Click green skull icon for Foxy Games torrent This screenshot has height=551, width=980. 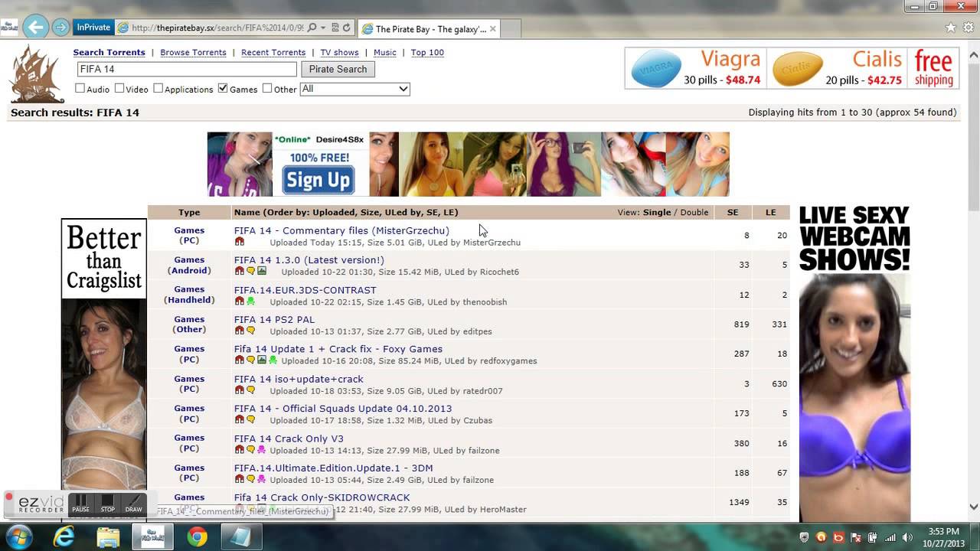(273, 360)
